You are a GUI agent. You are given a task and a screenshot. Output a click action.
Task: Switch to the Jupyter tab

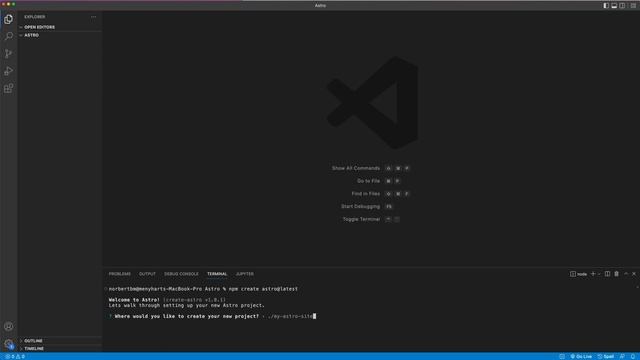click(244, 274)
